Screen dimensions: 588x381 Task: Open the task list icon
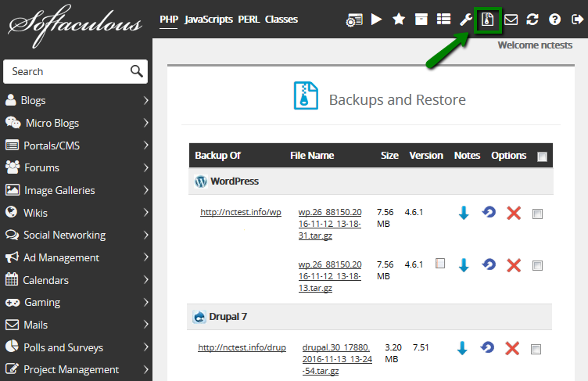pos(443,19)
